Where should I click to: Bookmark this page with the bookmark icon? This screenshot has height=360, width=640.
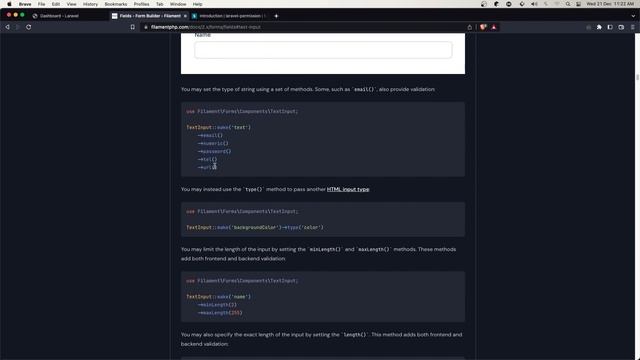[133, 27]
